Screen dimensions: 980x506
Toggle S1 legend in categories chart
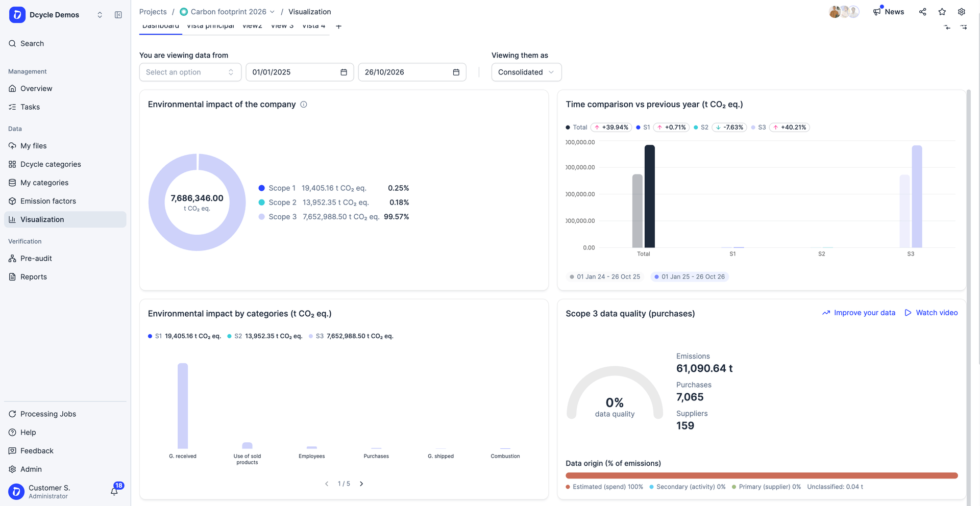coord(184,336)
